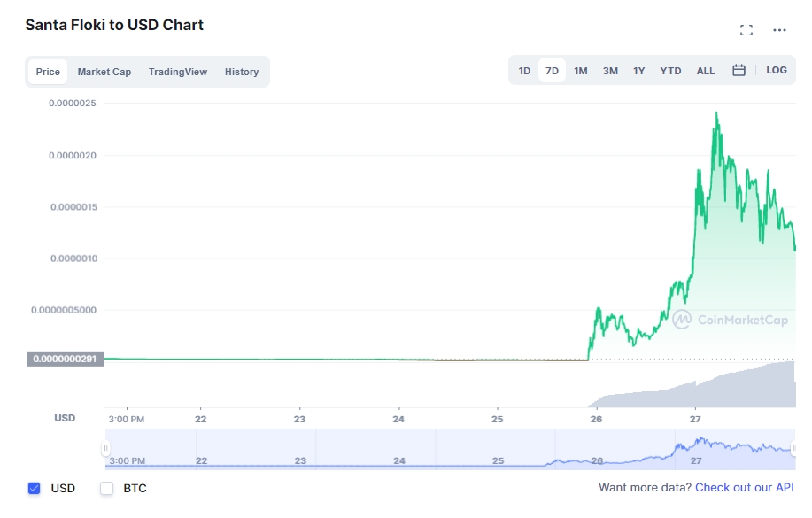Image resolution: width=812 pixels, height=518 pixels.
Task: Open the TradingView tab
Action: 178,72
